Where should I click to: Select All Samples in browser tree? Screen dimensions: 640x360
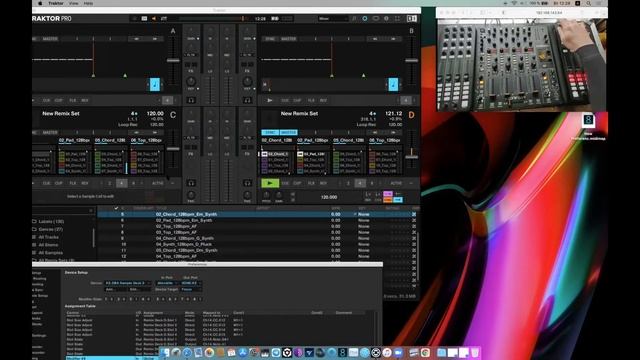pyautogui.click(x=51, y=253)
